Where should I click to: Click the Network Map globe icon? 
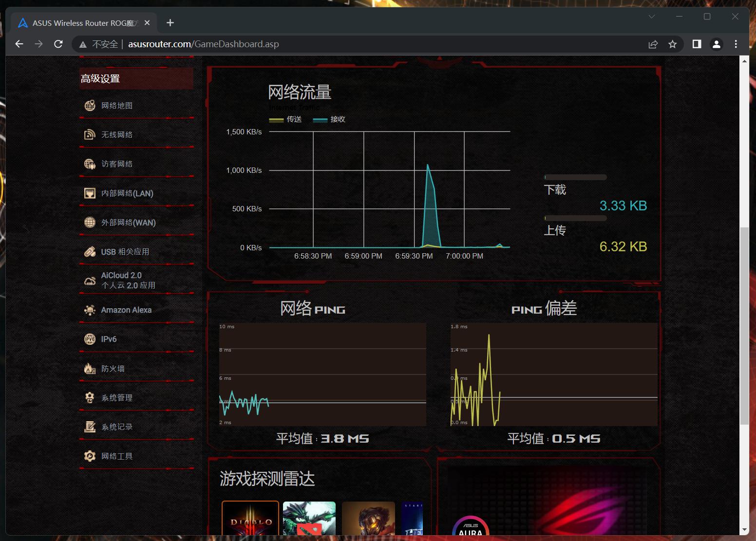pos(90,106)
